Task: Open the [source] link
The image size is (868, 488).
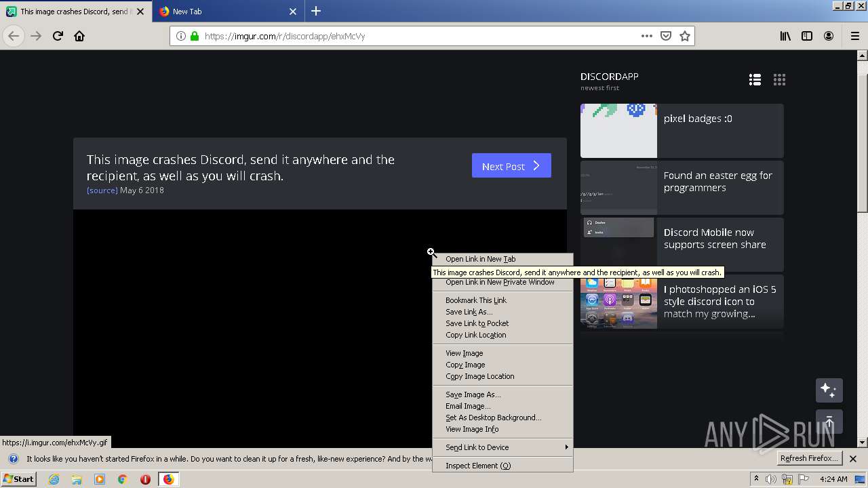Action: click(102, 190)
